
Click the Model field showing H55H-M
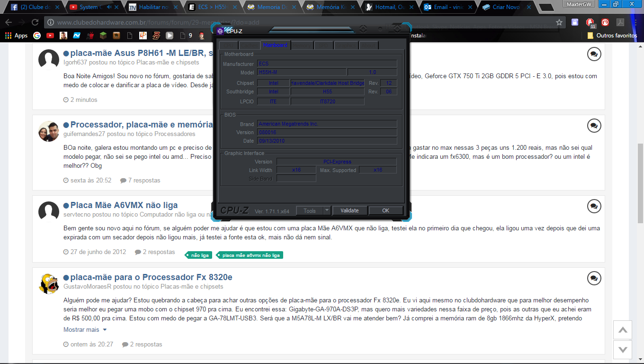coord(302,72)
